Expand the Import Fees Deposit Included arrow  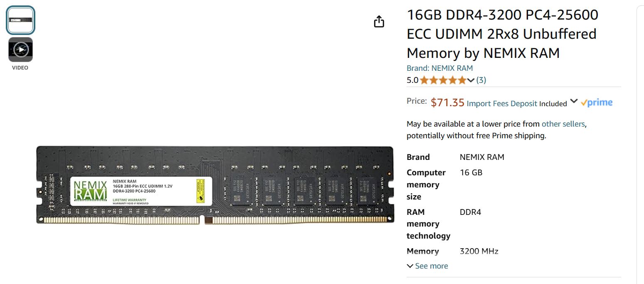tap(574, 101)
